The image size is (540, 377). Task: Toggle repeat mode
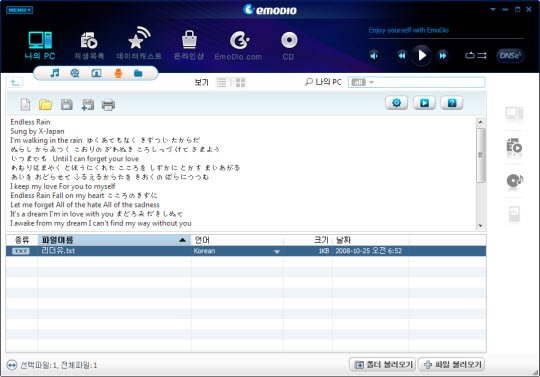[470, 55]
